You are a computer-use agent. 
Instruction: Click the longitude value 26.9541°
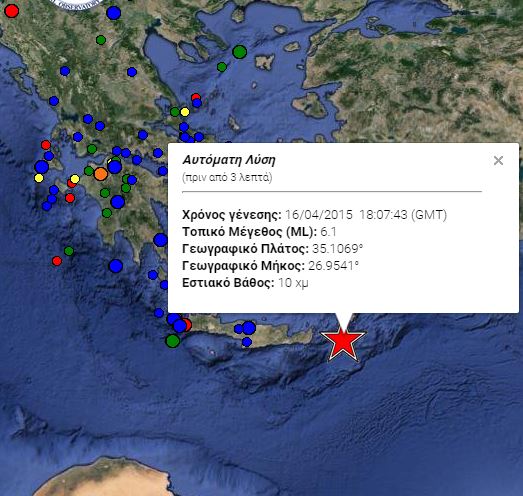[334, 266]
